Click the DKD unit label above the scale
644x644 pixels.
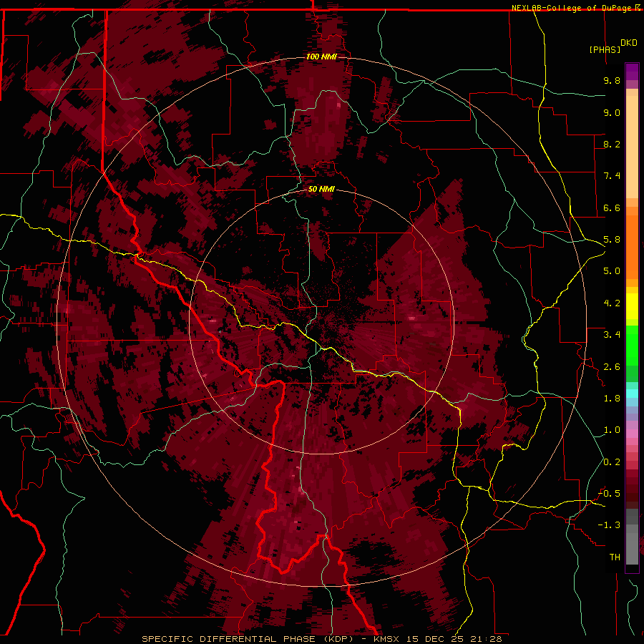click(x=629, y=43)
